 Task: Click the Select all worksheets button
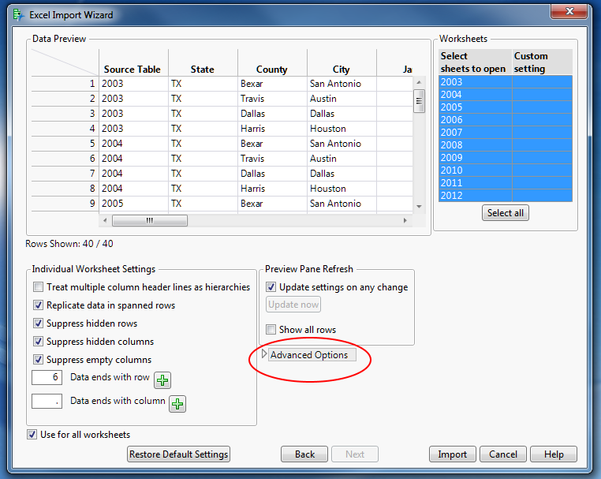(505, 213)
